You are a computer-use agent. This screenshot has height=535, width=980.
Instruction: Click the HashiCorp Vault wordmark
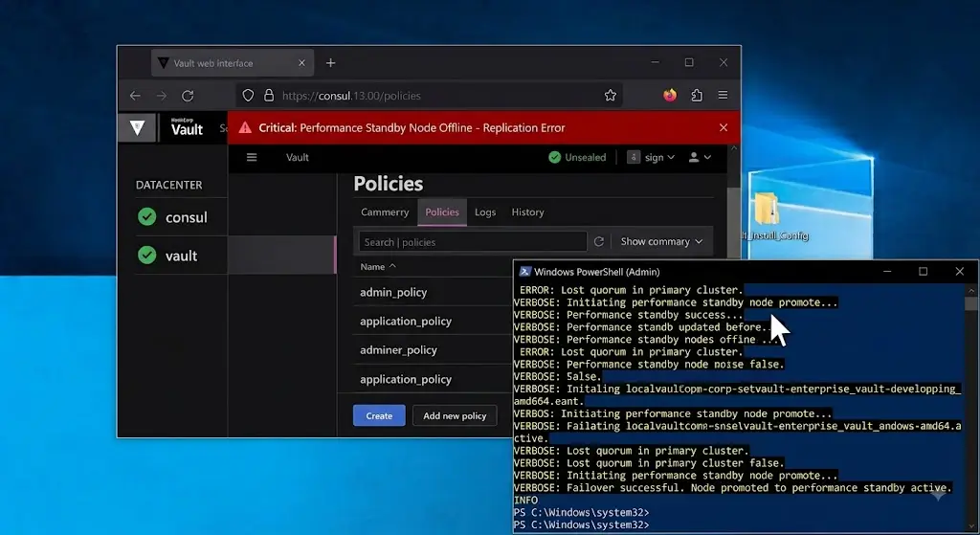coord(187,127)
